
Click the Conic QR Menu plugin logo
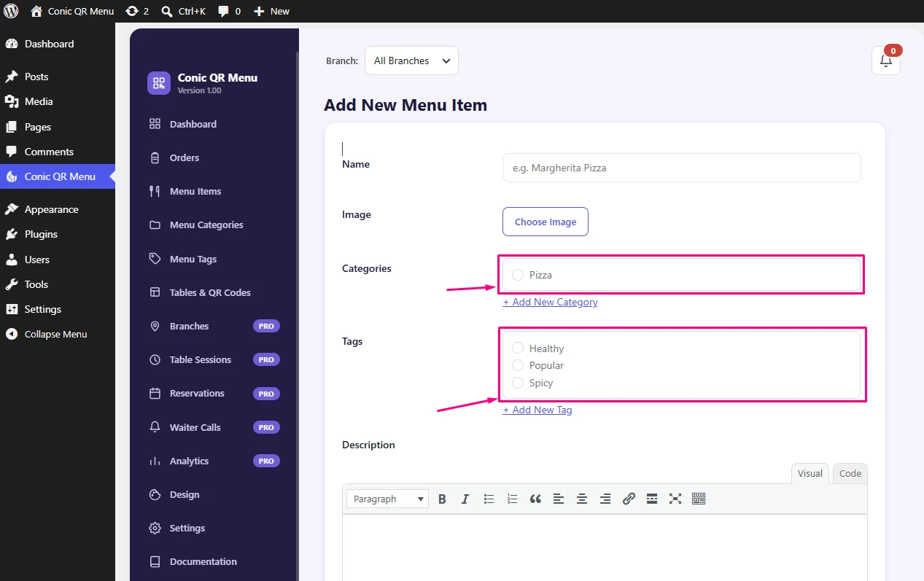159,83
